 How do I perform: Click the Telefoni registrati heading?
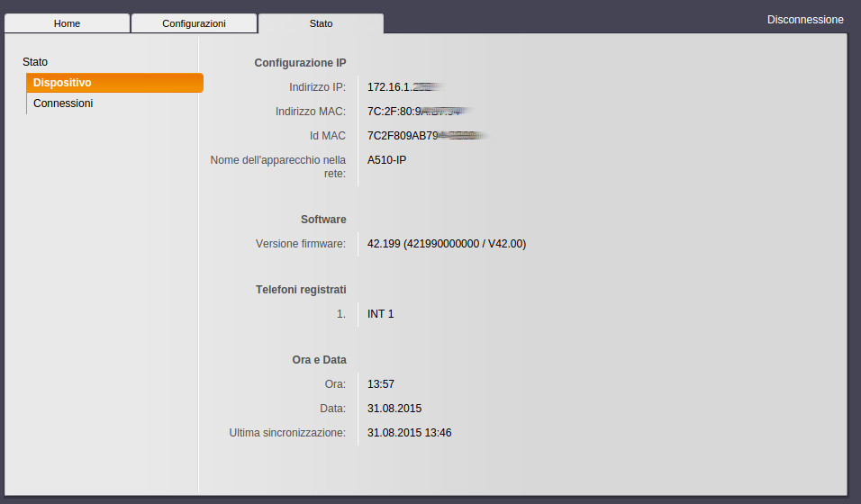301,290
